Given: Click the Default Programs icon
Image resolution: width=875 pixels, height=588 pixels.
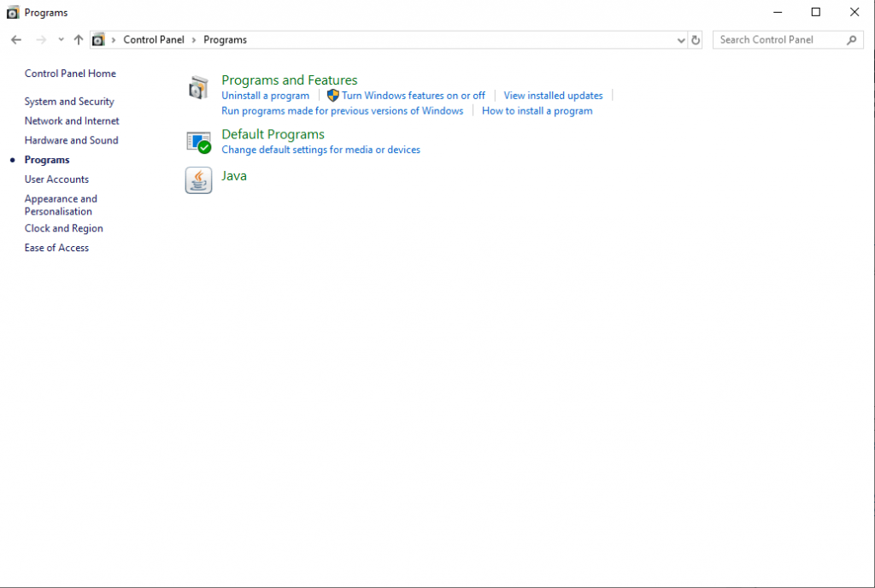Looking at the screenshot, I should pyautogui.click(x=198, y=142).
